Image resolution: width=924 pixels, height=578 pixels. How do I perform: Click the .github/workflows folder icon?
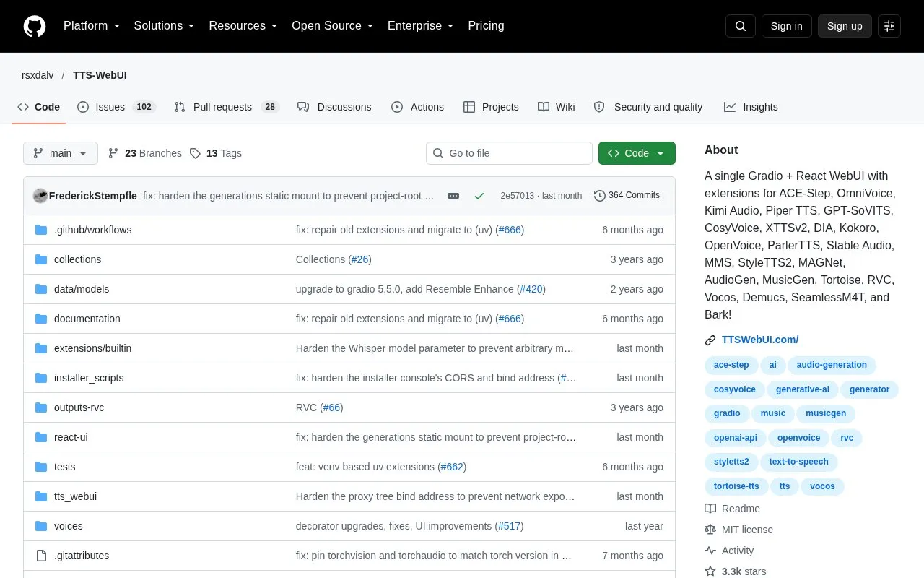pos(41,230)
